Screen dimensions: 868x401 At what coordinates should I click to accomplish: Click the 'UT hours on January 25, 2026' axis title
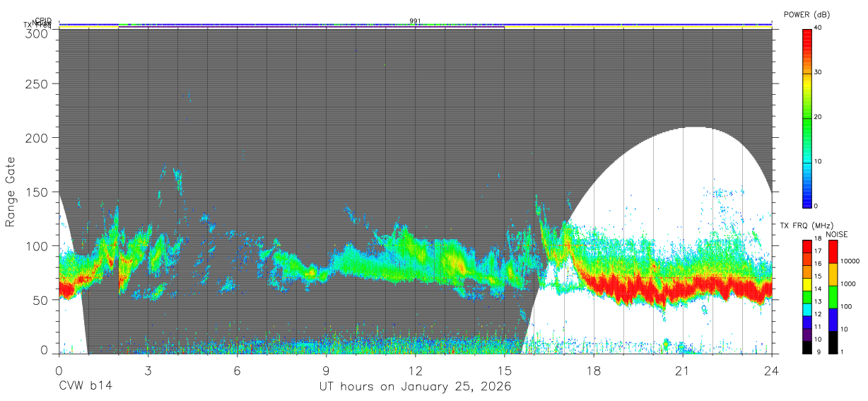click(x=416, y=387)
